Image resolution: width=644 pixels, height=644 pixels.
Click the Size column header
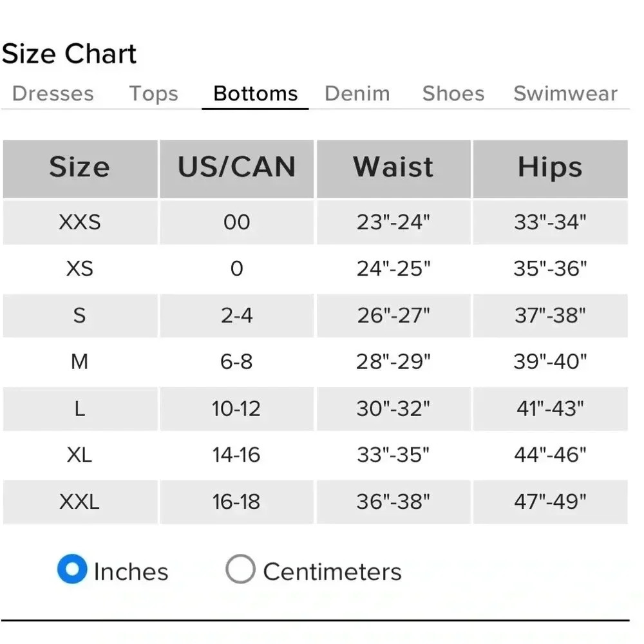(80, 168)
